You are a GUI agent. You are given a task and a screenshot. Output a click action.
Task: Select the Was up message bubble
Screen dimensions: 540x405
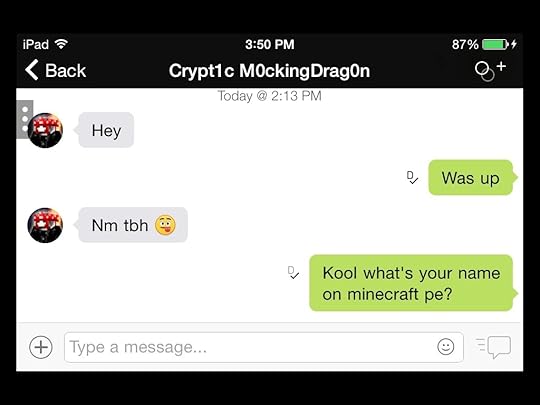tap(472, 178)
